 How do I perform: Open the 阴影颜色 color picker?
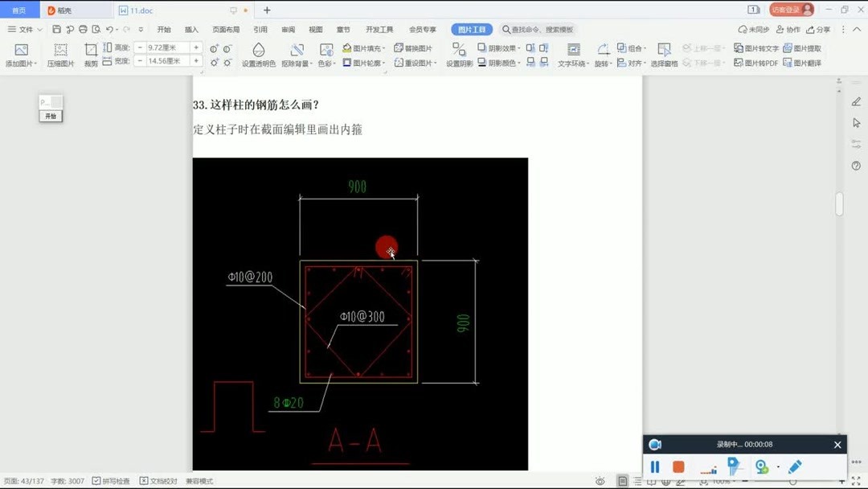click(x=500, y=62)
